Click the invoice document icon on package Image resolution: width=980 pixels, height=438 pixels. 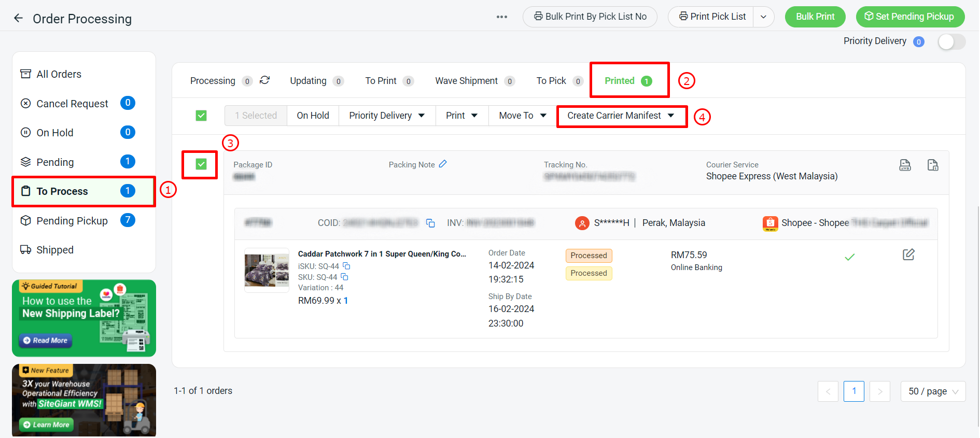(932, 165)
